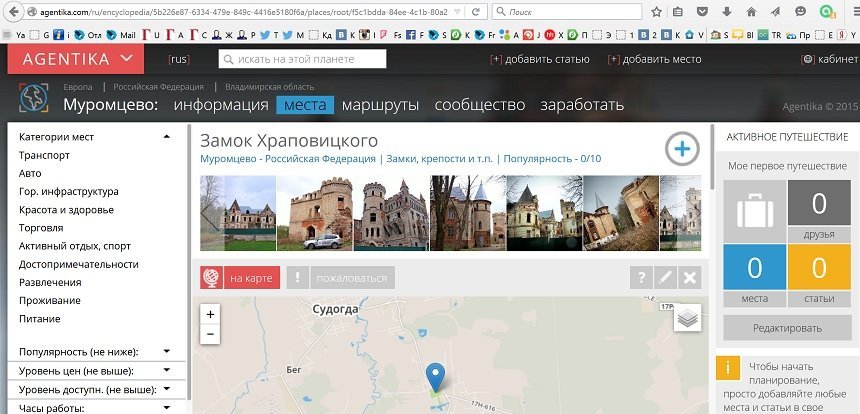Switch to the маршруты tab
This screenshot has width=860, height=414.
pos(379,105)
